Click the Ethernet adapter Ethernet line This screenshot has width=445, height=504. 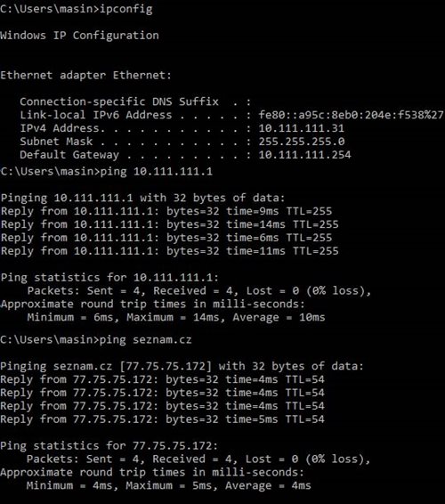(x=85, y=75)
